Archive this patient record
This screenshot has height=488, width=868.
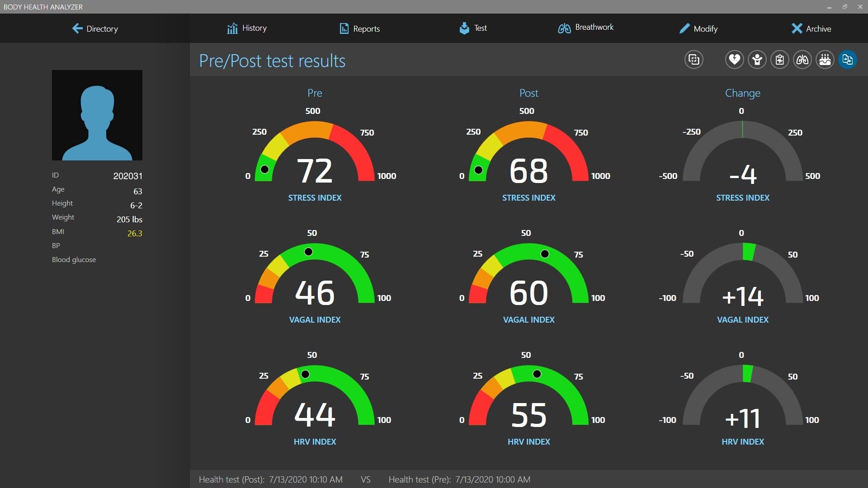[811, 28]
